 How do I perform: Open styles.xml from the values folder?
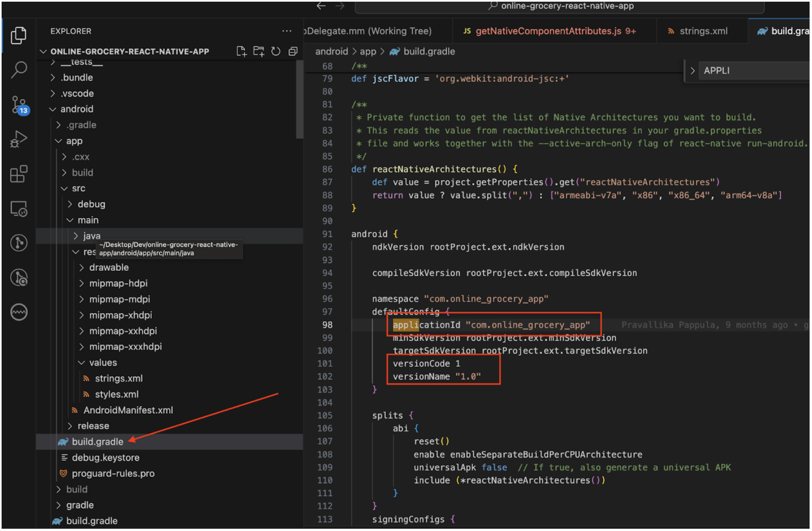pos(116,394)
